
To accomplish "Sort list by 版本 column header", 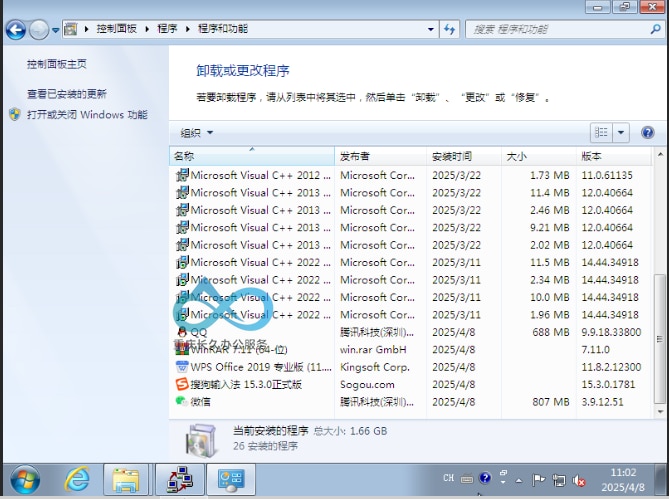I will (614, 156).
